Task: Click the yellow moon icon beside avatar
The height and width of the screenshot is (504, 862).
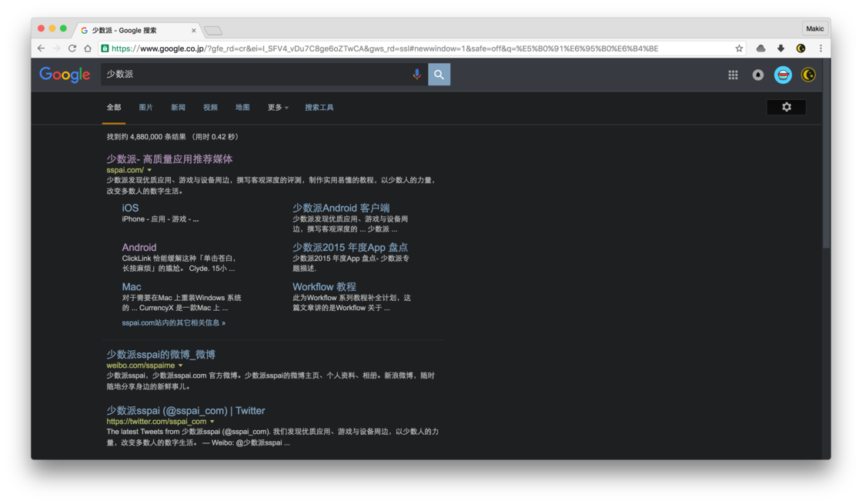Action: coord(808,75)
